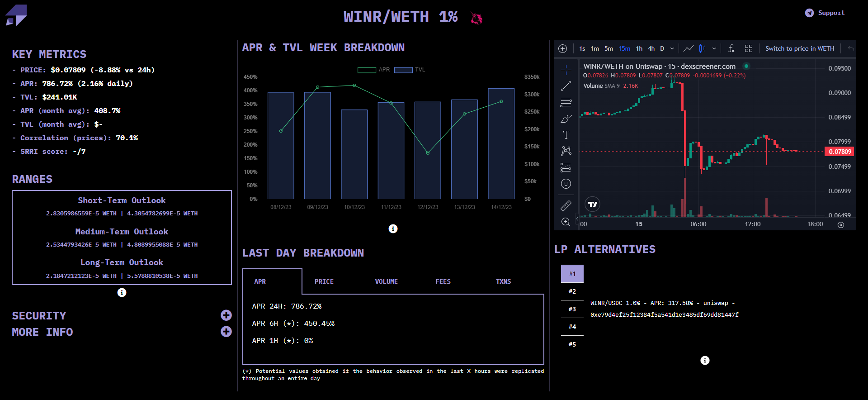The height and width of the screenshot is (400, 868).
Task: Select the D daily timeframe
Action: pyautogui.click(x=662, y=48)
